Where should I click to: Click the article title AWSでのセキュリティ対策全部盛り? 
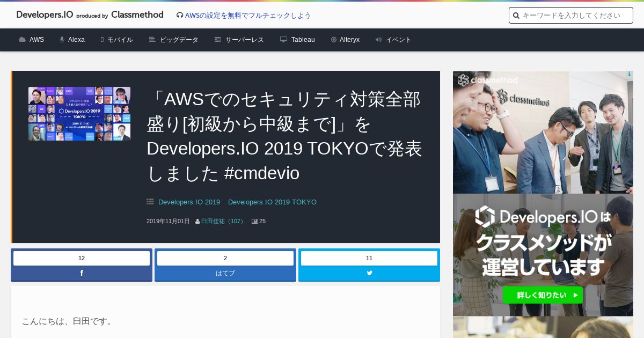click(x=284, y=136)
